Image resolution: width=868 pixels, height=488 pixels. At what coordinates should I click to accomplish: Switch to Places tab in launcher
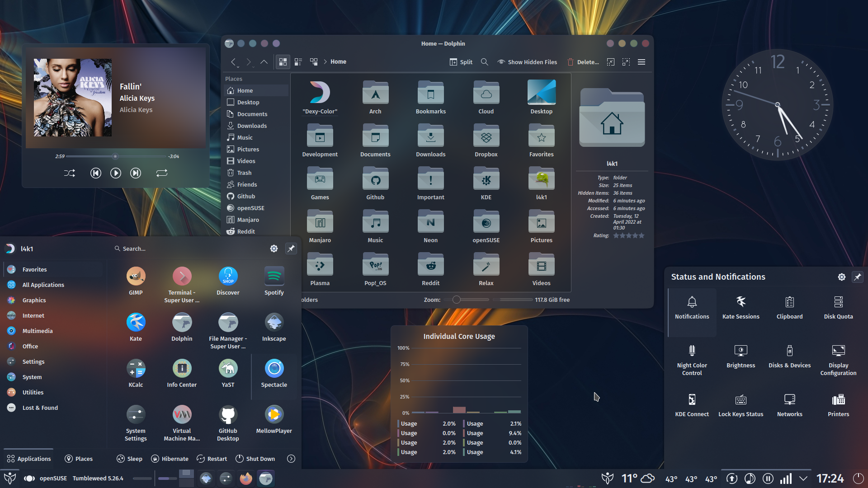point(79,459)
